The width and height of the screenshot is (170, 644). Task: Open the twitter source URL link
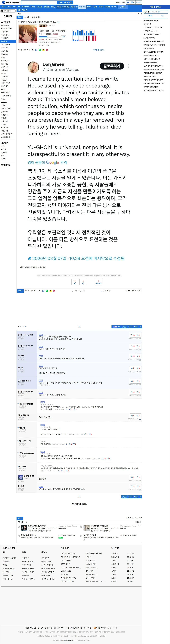point(81,275)
